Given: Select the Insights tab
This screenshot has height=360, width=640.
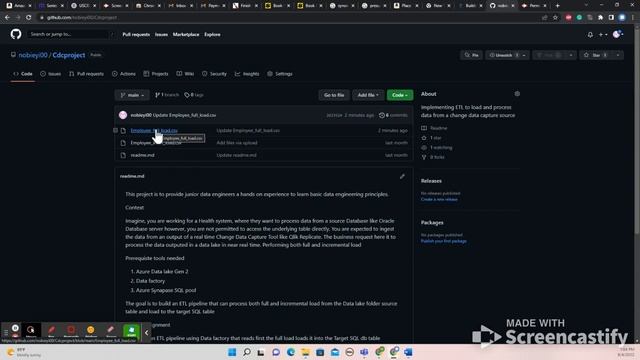Looking at the screenshot, I should (247, 74).
